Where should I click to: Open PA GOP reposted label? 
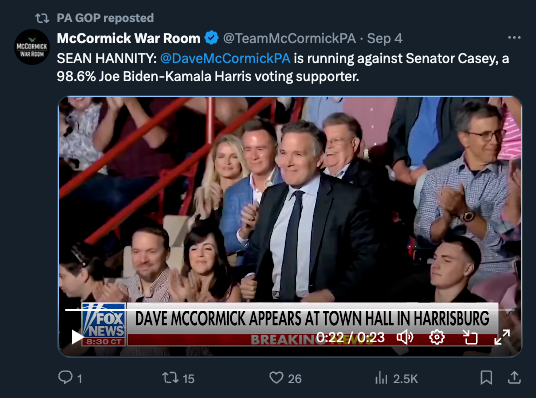pos(105,18)
